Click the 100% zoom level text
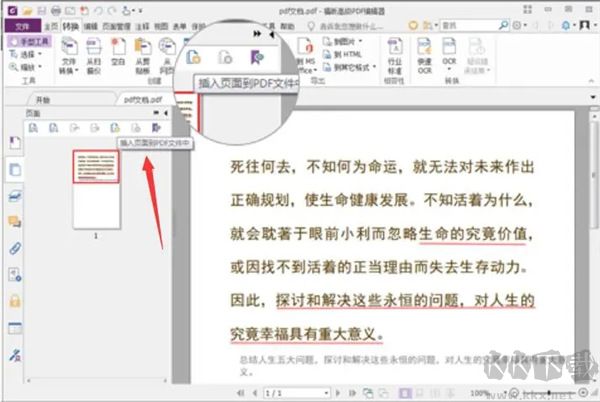The width and height of the screenshot is (600, 402). (x=479, y=393)
